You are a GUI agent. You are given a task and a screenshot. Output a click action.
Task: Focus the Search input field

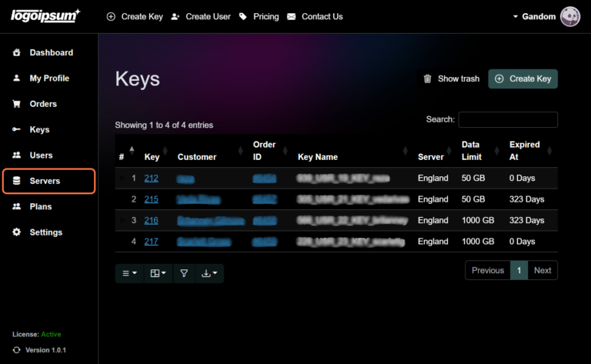(x=508, y=119)
